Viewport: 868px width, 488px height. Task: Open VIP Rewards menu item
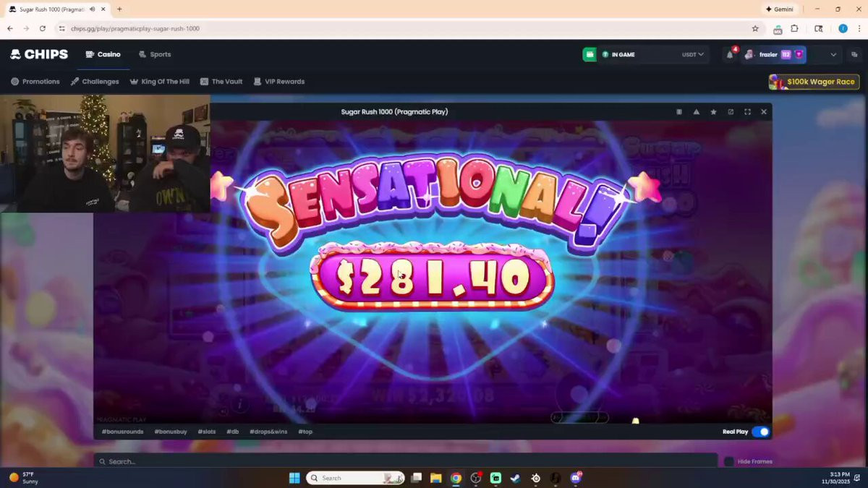[x=279, y=82]
